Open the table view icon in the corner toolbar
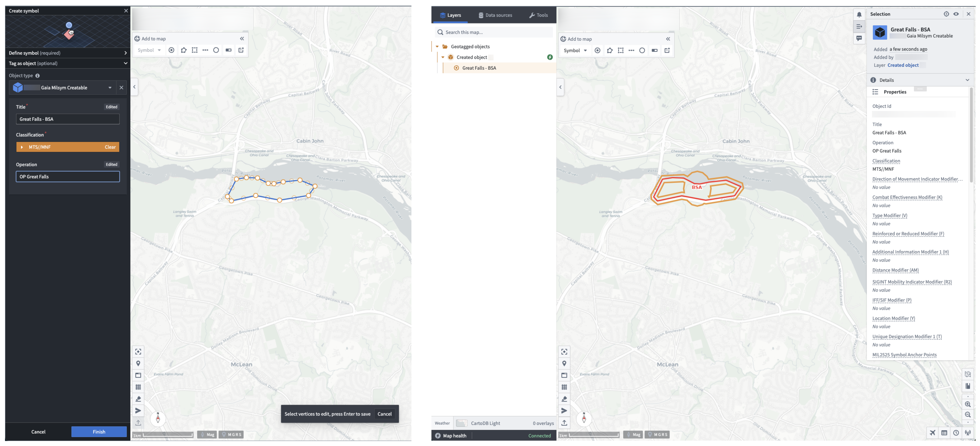The image size is (980, 446). pyautogui.click(x=944, y=433)
